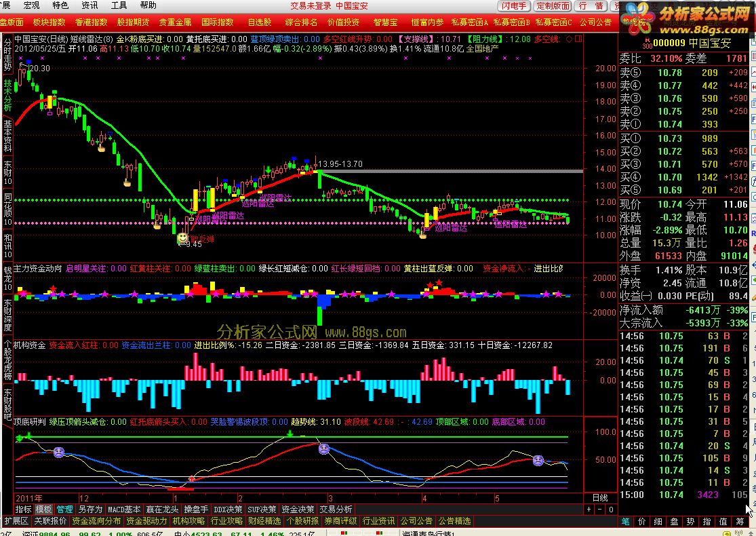Open the 资讯 menu
The width and height of the screenshot is (756, 536).
coord(89,5)
